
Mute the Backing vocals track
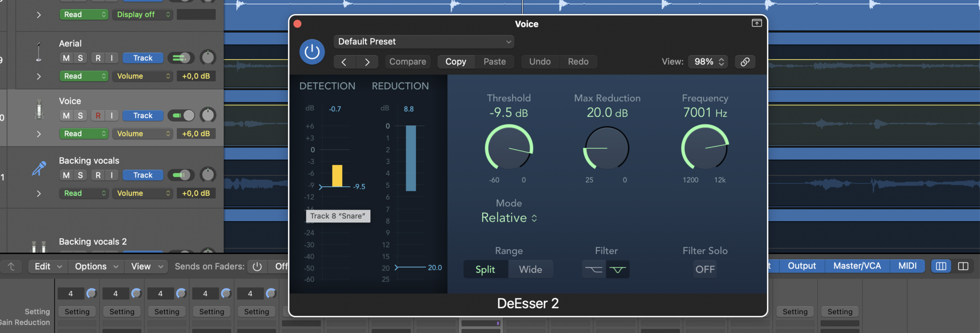[x=66, y=175]
